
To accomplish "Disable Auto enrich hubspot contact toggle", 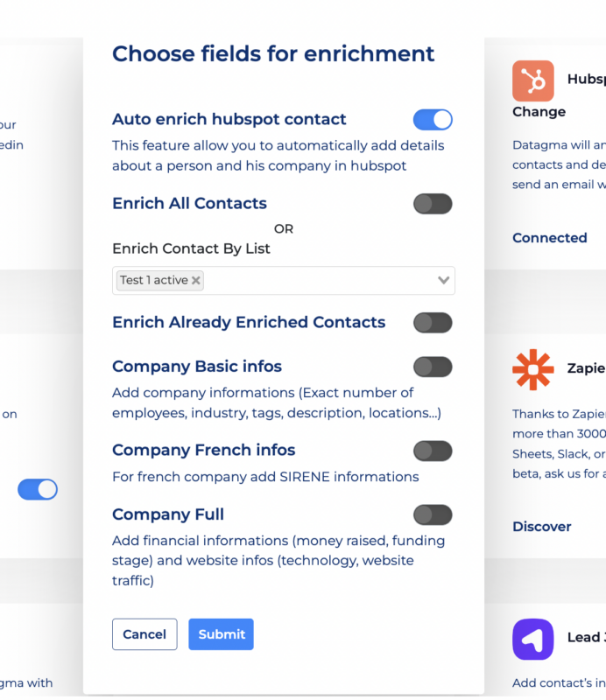I will [433, 120].
